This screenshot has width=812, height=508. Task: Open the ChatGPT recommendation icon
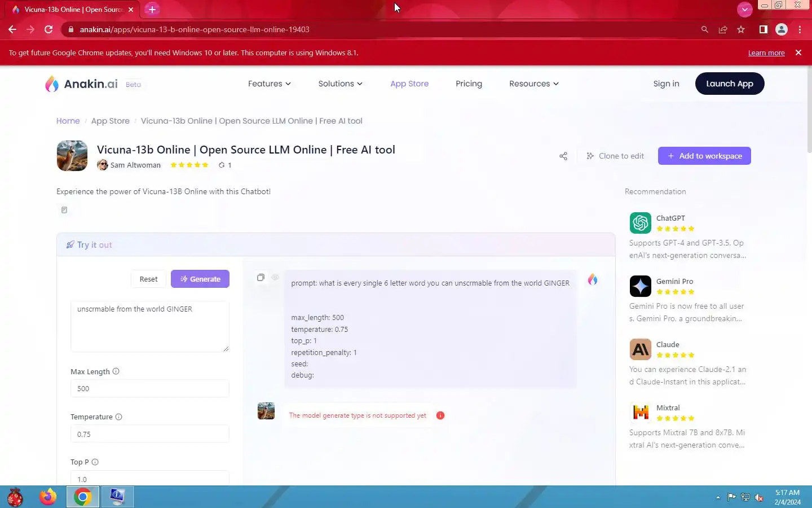coord(641,223)
